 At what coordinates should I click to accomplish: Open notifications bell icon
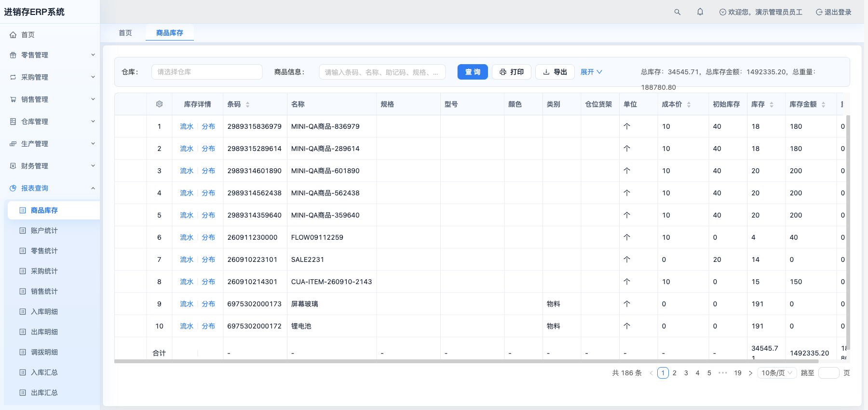tap(700, 12)
